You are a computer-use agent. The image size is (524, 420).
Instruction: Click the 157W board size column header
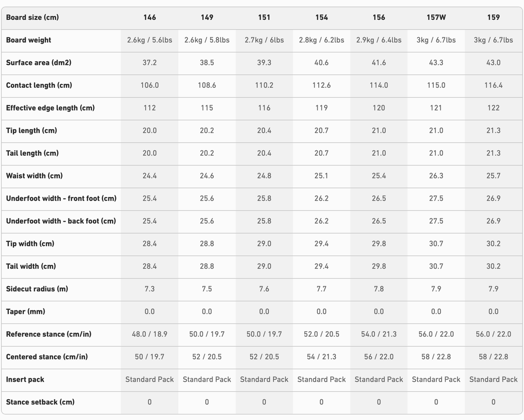point(436,17)
